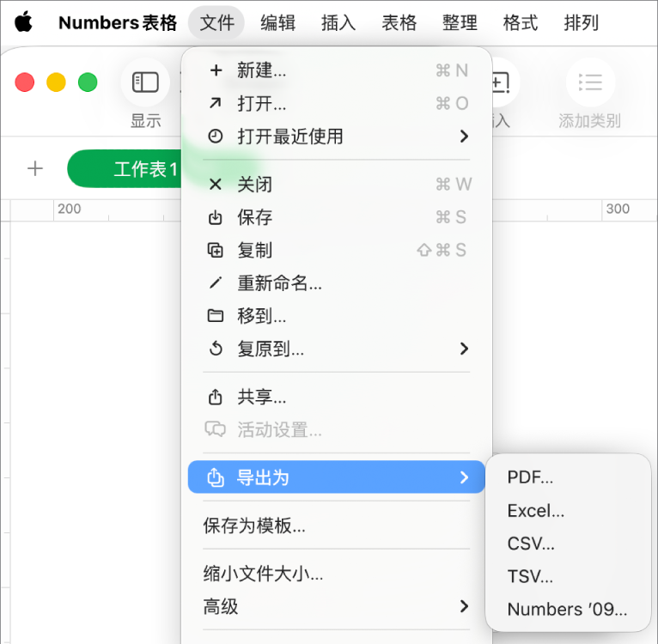
Task: Click chevron arrow of 高级
Action: tap(464, 606)
